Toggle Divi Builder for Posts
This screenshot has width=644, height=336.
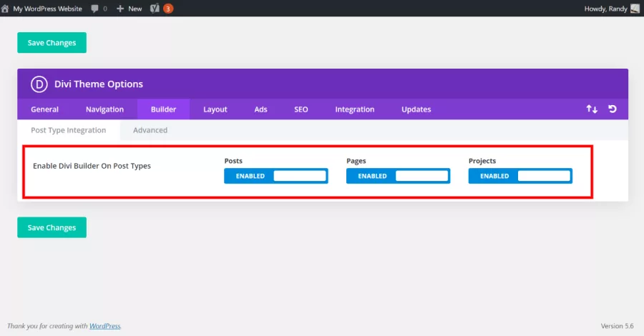[x=276, y=176]
